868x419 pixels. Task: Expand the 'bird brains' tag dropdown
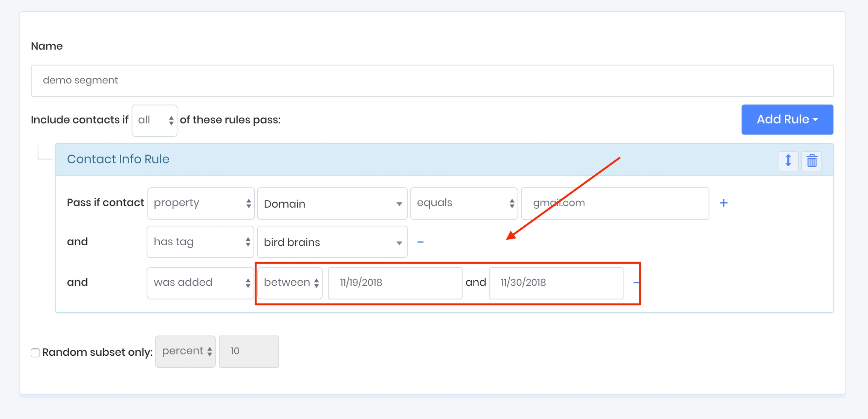tap(332, 242)
